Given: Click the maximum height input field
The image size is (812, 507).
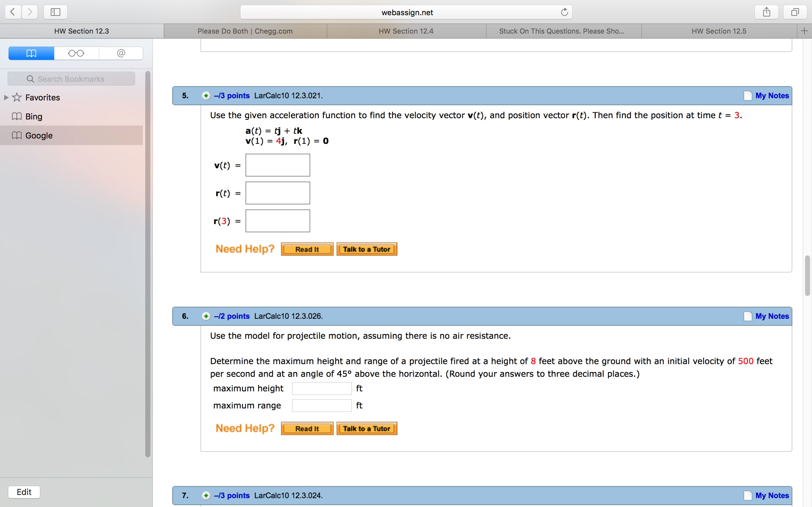Looking at the screenshot, I should tap(322, 388).
